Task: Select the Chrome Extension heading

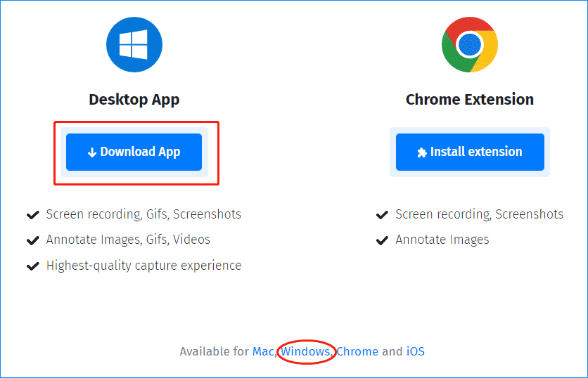Action: click(x=469, y=100)
